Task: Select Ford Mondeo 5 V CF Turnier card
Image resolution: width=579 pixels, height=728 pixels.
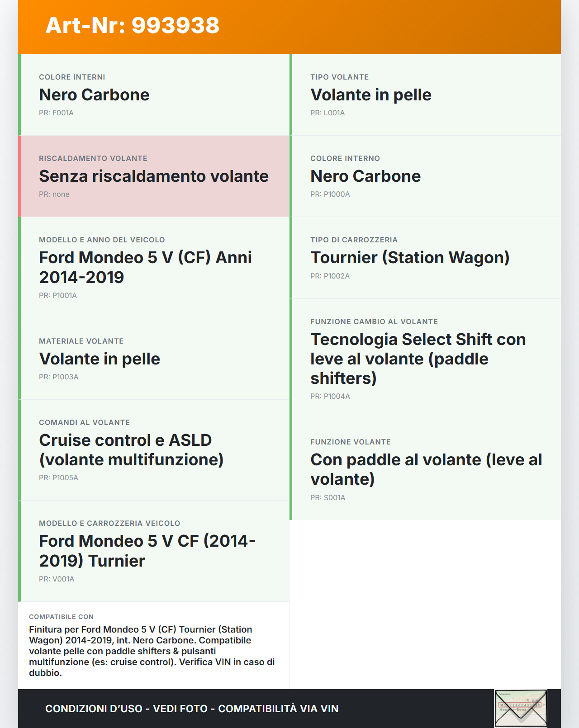Action: click(x=154, y=551)
